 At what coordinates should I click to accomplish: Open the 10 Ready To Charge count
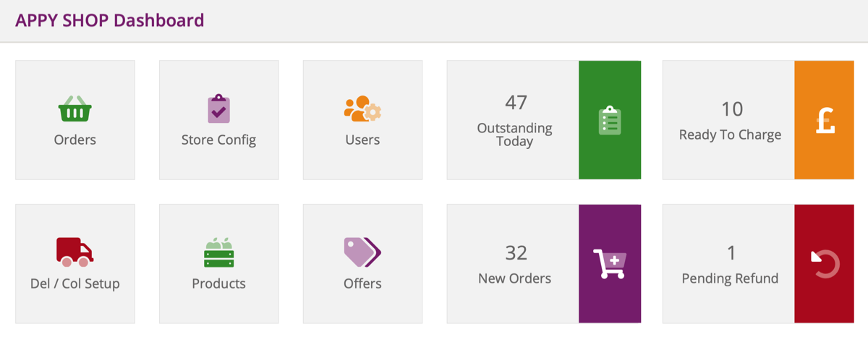pos(731,109)
